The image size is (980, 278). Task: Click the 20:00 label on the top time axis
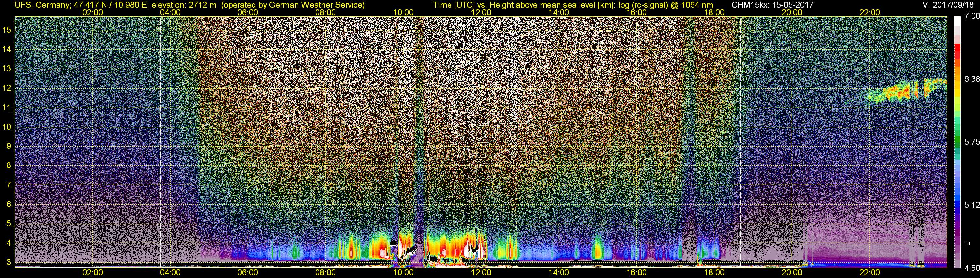(792, 12)
